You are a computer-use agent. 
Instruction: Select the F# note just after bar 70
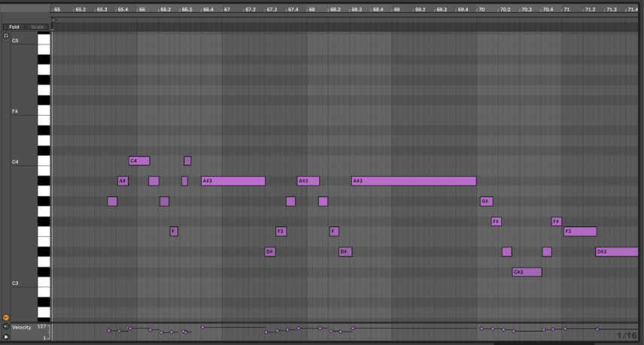(x=496, y=222)
